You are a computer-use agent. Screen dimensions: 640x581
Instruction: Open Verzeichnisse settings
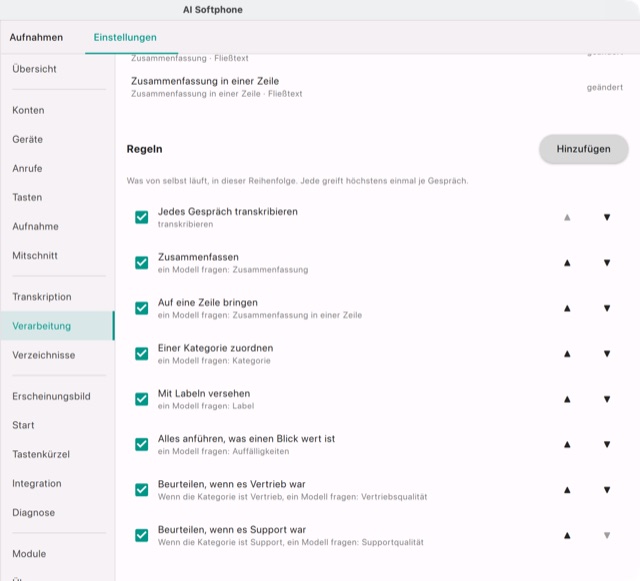pos(57,355)
